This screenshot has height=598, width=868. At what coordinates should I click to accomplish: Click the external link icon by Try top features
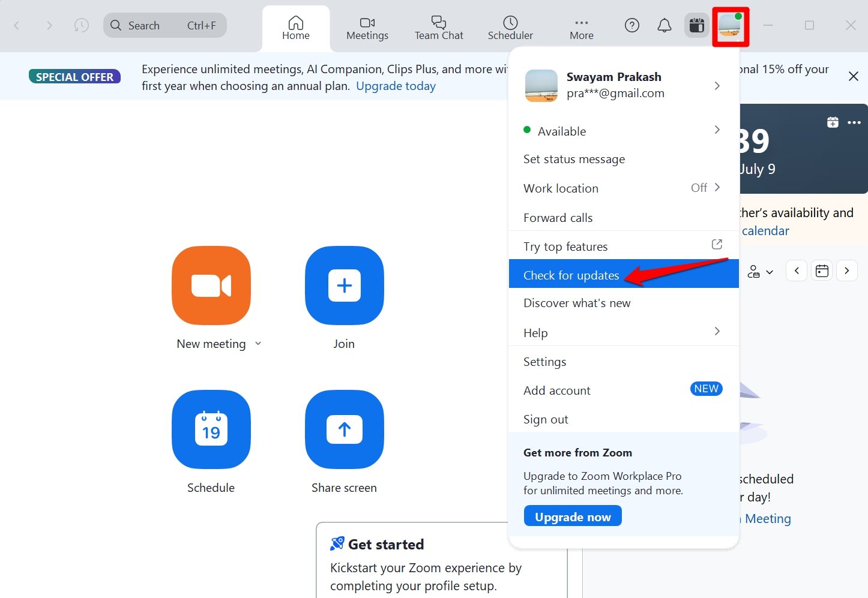click(x=717, y=244)
